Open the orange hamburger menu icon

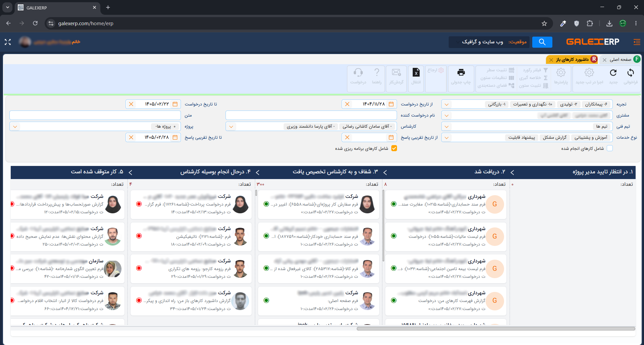tap(637, 42)
